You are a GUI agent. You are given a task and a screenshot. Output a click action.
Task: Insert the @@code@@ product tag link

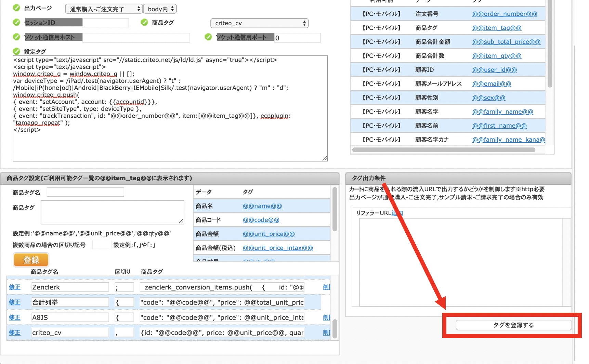pyautogui.click(x=261, y=220)
